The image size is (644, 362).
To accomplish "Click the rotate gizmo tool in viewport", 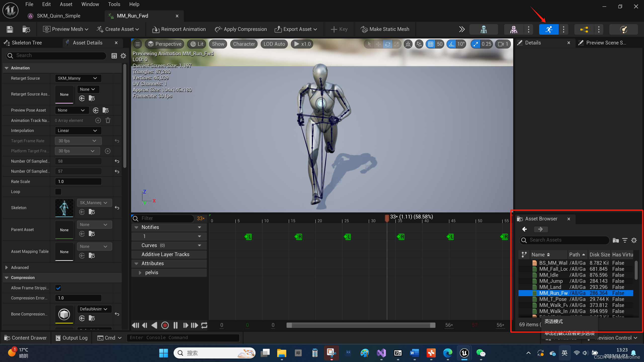I will tap(387, 44).
